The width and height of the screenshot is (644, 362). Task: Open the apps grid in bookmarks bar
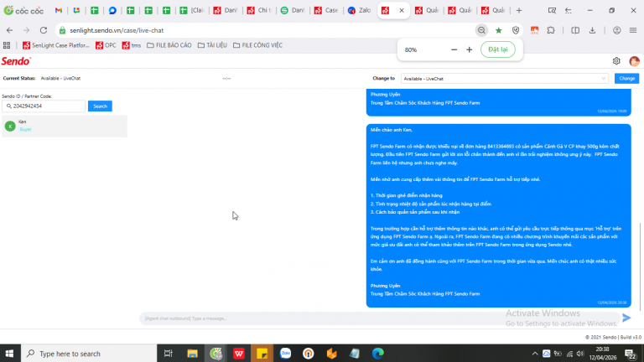(x=7, y=45)
